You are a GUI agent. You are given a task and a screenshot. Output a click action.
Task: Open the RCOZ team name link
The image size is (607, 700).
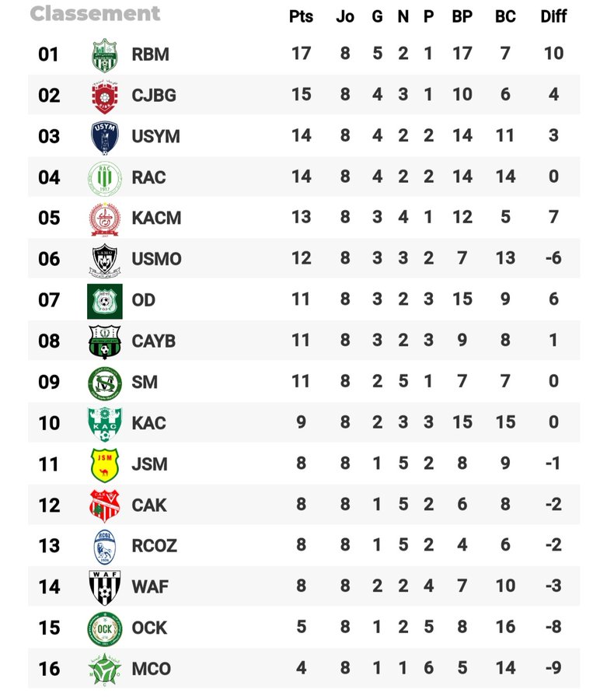pyautogui.click(x=154, y=546)
